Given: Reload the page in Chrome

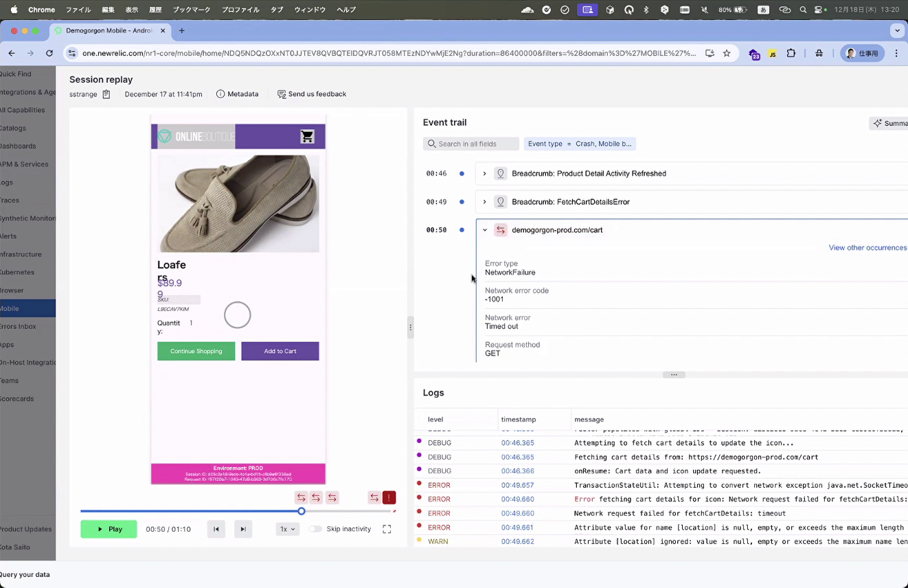Looking at the screenshot, I should coord(49,53).
